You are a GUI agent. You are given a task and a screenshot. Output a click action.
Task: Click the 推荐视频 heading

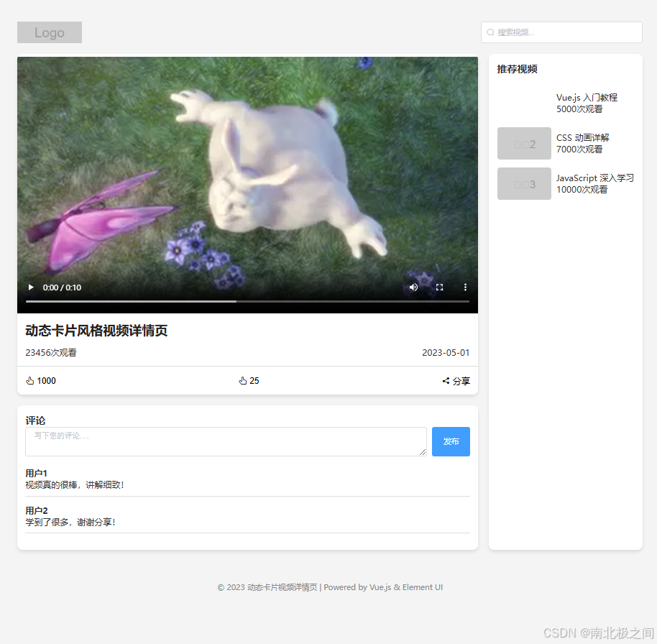(517, 69)
